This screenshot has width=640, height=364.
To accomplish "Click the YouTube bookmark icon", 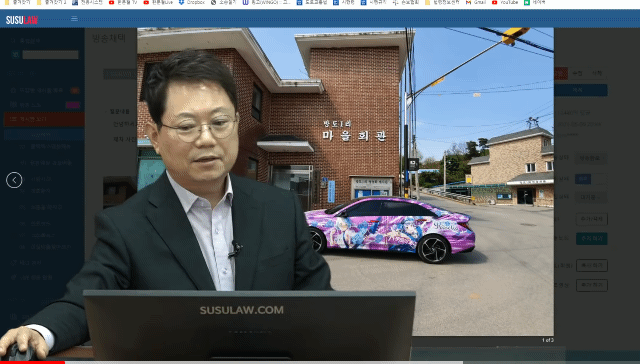I will (x=495, y=2).
